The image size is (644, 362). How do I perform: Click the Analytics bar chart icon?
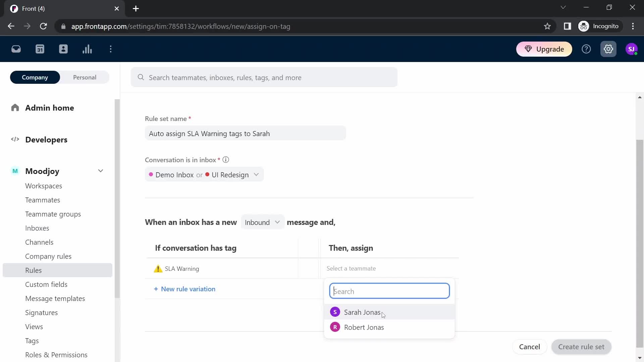87,49
